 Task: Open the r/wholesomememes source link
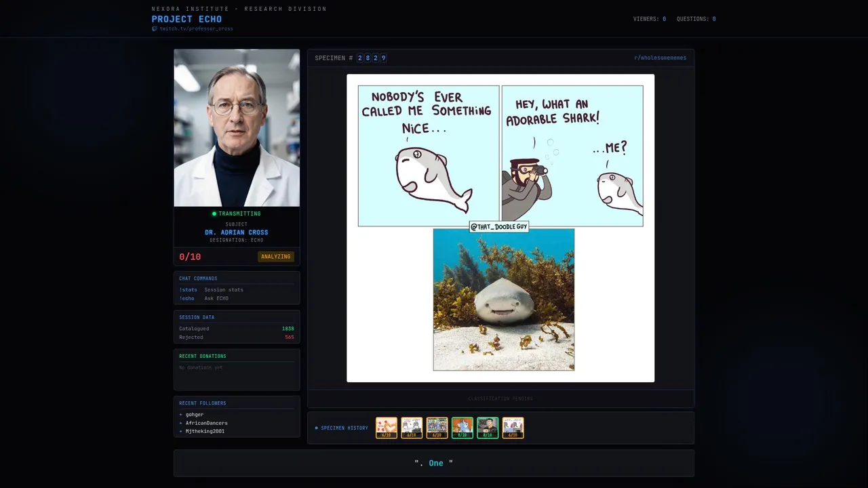pos(660,58)
